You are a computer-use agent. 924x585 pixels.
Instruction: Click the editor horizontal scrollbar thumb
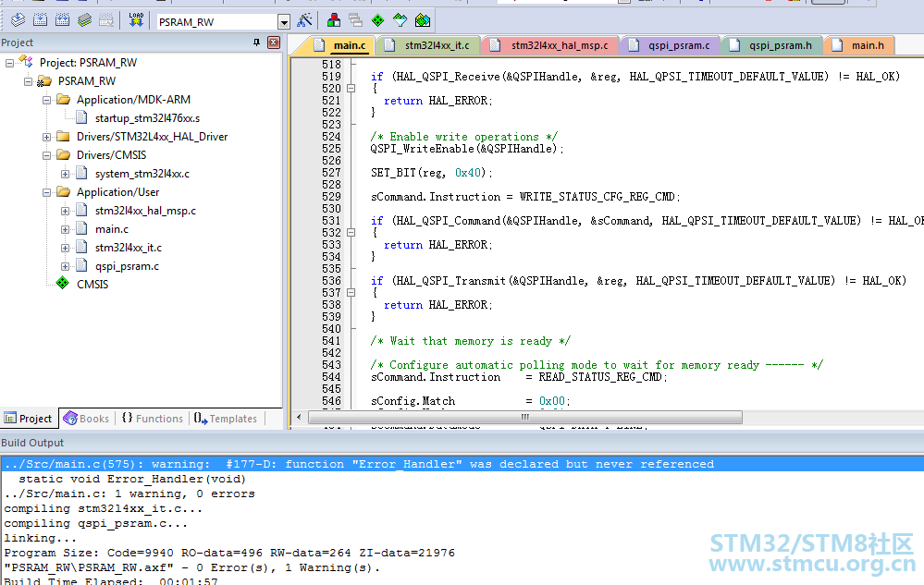(x=525, y=418)
